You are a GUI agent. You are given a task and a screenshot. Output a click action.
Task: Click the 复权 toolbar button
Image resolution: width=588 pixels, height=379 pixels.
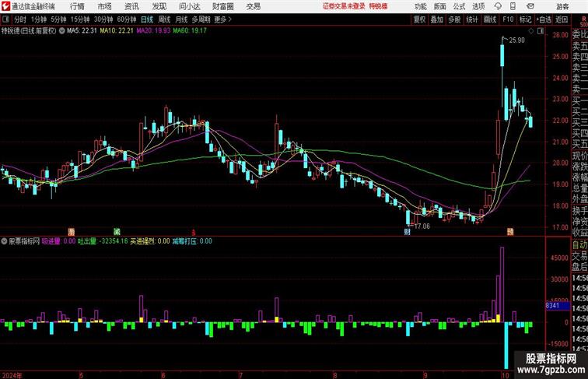tap(420, 19)
